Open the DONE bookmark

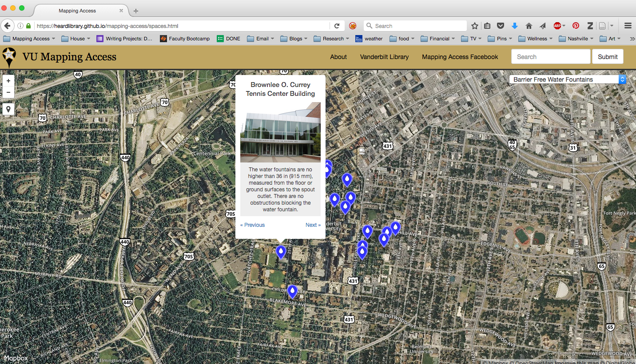click(228, 39)
